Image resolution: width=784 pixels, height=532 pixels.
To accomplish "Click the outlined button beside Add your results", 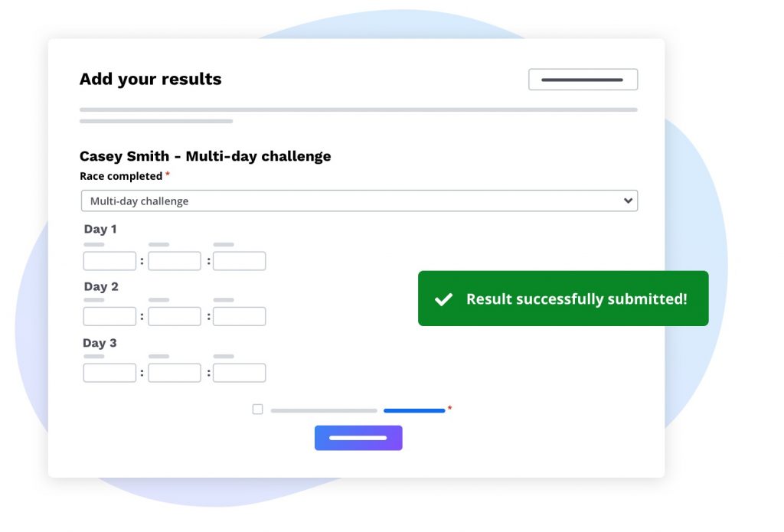I will pyautogui.click(x=583, y=80).
